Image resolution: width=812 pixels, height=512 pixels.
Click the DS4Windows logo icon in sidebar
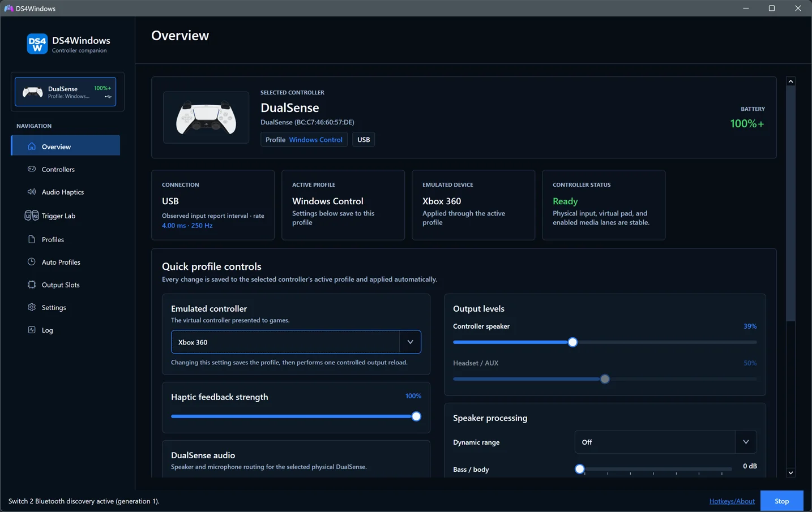click(x=37, y=44)
